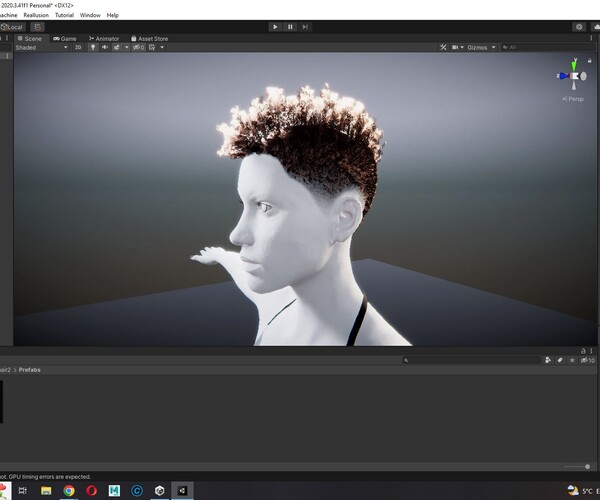Viewport: 600px width, 500px height.
Task: Open the scene camera settings dropdown
Action: click(x=458, y=47)
